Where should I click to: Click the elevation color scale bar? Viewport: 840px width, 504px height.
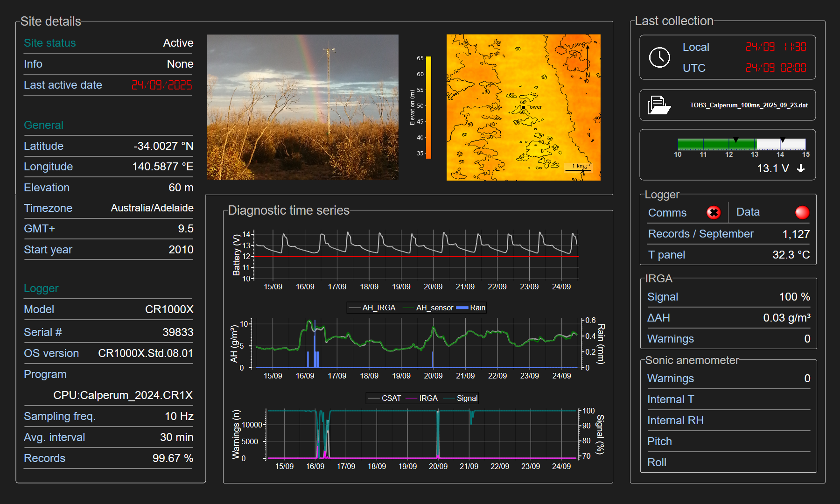428,107
